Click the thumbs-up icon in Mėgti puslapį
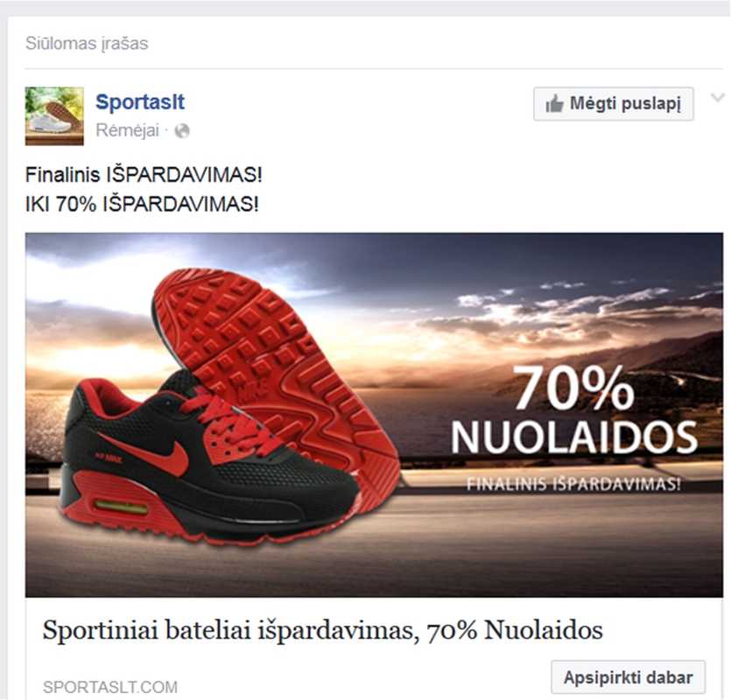731x700 pixels. (555, 104)
